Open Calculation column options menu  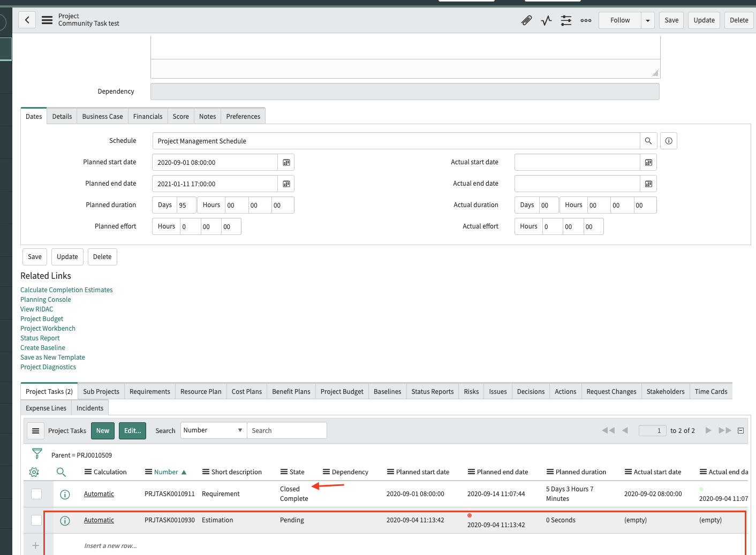tap(88, 472)
